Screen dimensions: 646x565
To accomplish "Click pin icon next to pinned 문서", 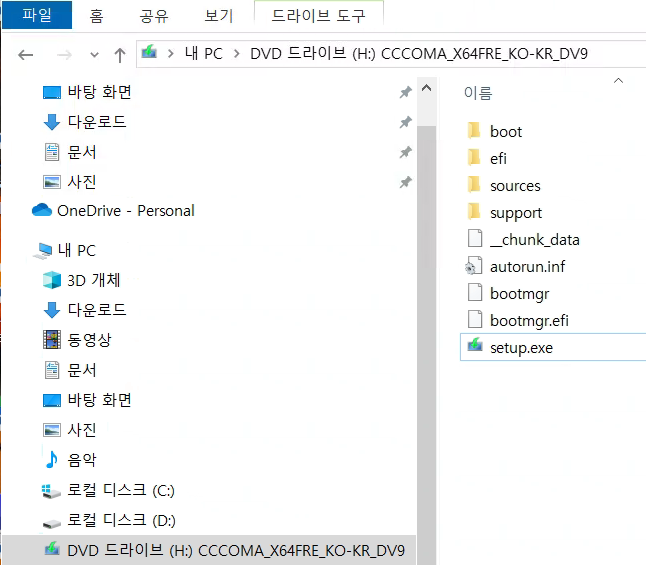I will 406,152.
